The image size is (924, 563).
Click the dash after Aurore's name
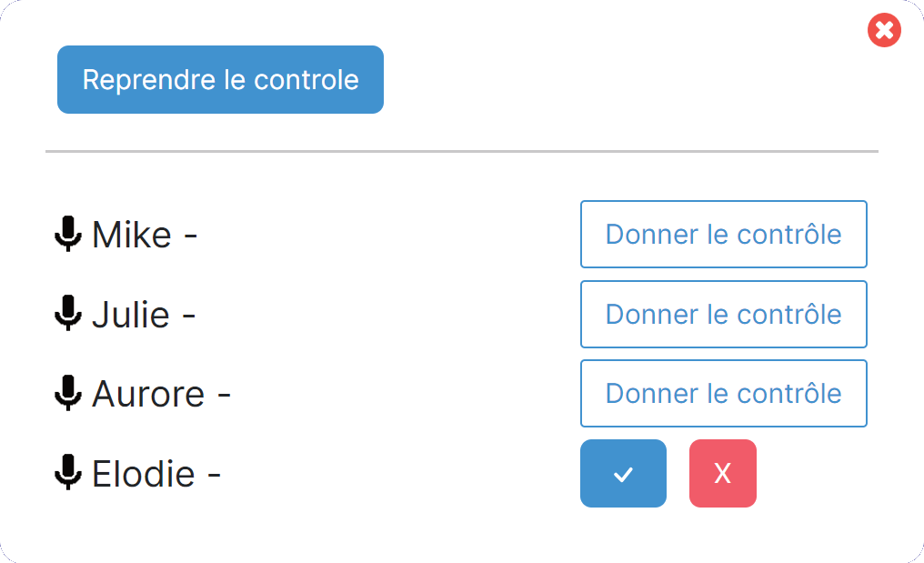(224, 397)
